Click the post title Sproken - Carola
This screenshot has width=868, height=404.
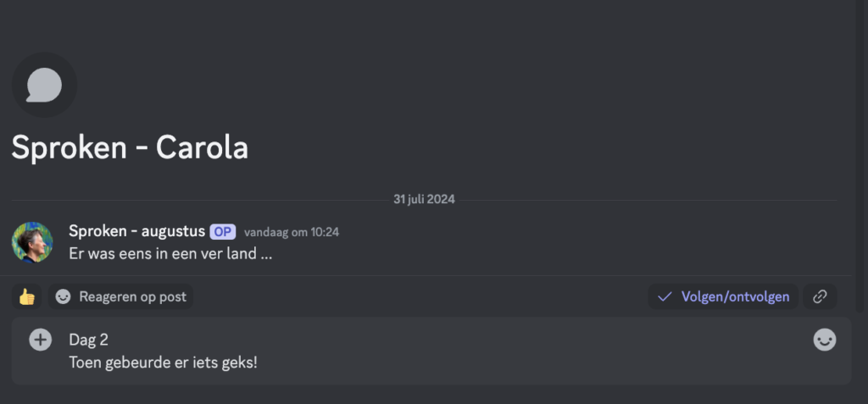coord(130,147)
